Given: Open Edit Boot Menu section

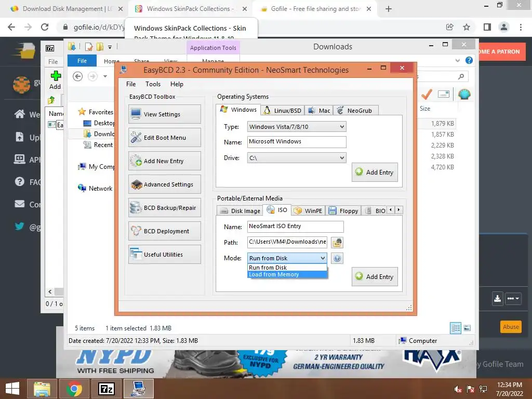Looking at the screenshot, I should (x=165, y=137).
